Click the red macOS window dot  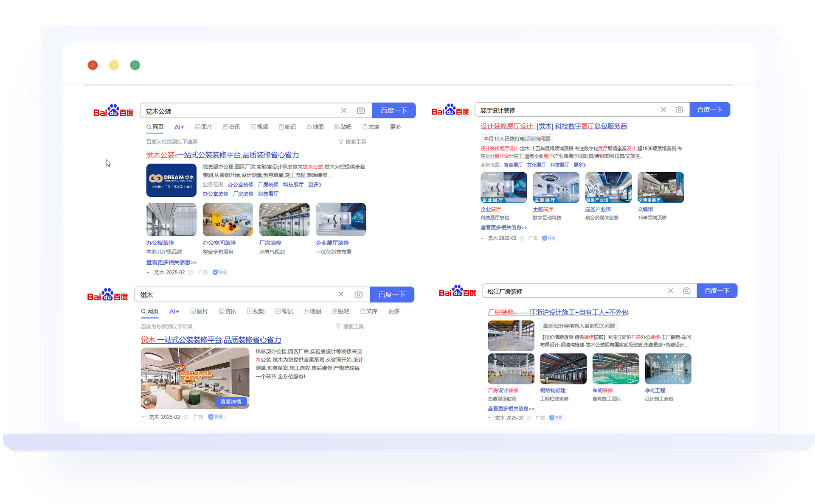click(93, 65)
